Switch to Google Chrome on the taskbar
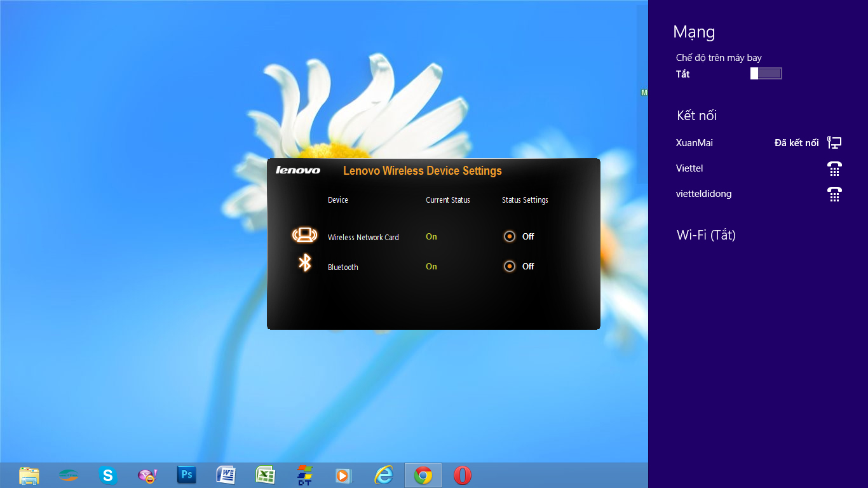Screen dimensions: 868x488 point(423,475)
